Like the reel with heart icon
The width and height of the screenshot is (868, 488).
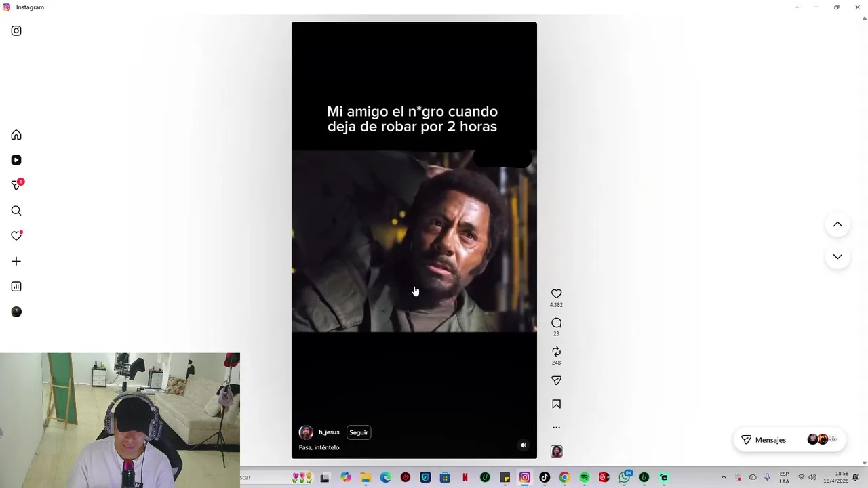click(x=556, y=293)
